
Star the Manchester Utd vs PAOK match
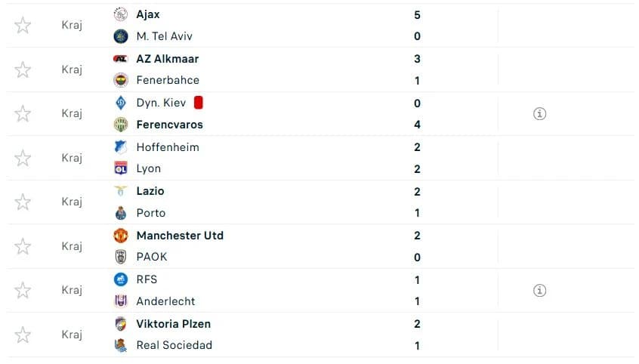point(23,247)
